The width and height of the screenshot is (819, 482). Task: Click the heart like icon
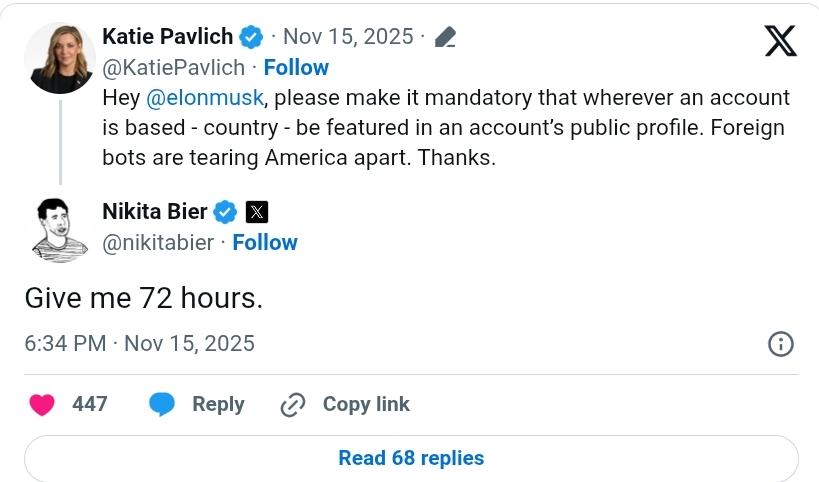click(x=41, y=404)
